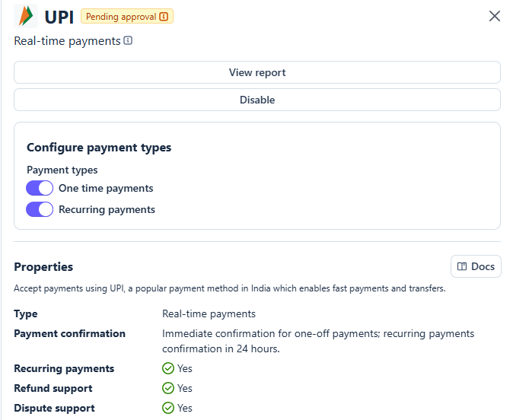Click green check icon for Refund support
This screenshot has width=513, height=420.
(x=168, y=388)
